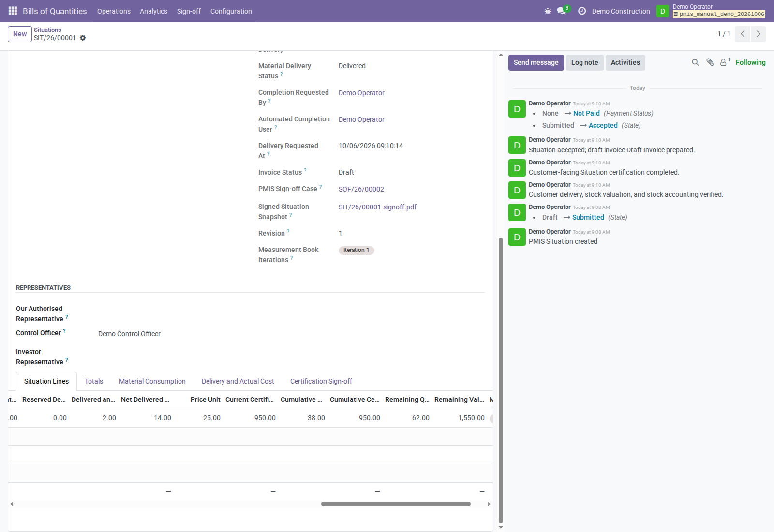
Task: Open the Configuration menu
Action: [231, 11]
